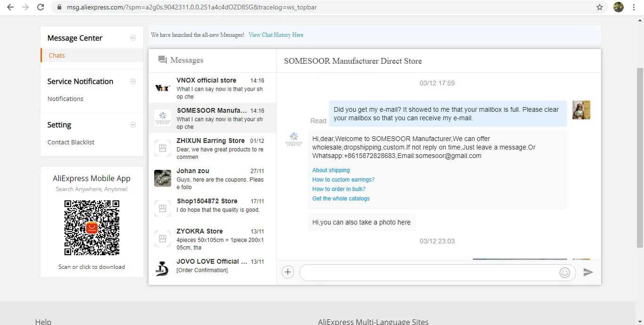Viewport: 644px width, 325px height.
Task: Click Get the whole catalogs link
Action: click(341, 199)
